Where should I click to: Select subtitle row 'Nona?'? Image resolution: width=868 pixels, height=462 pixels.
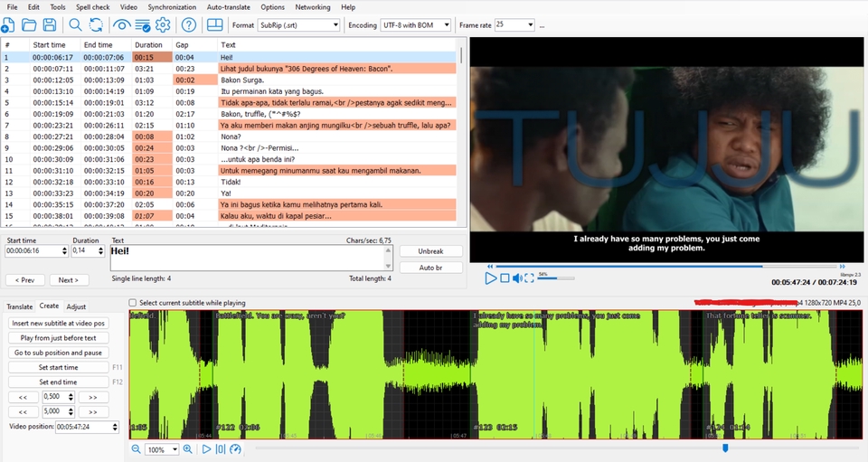pyautogui.click(x=230, y=137)
